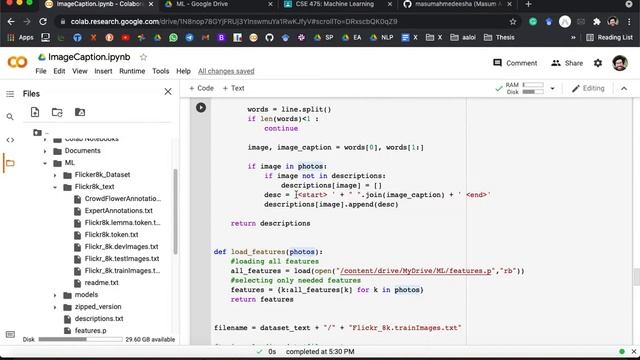Open the Editing mode dropdown

[x=588, y=88]
